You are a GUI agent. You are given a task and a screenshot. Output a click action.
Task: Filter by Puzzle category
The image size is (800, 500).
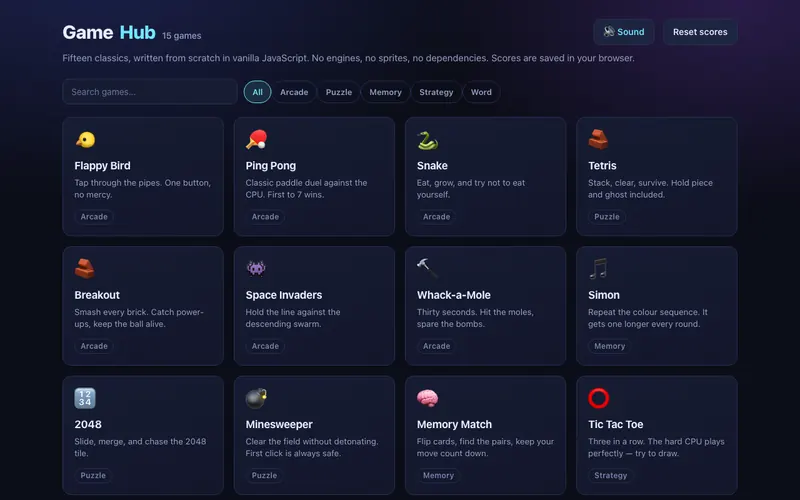coord(339,92)
